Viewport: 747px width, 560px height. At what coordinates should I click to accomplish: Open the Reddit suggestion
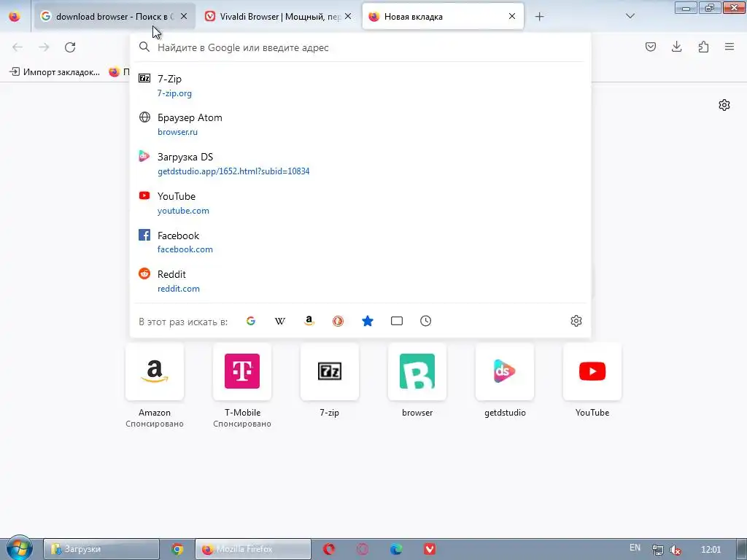click(360, 281)
